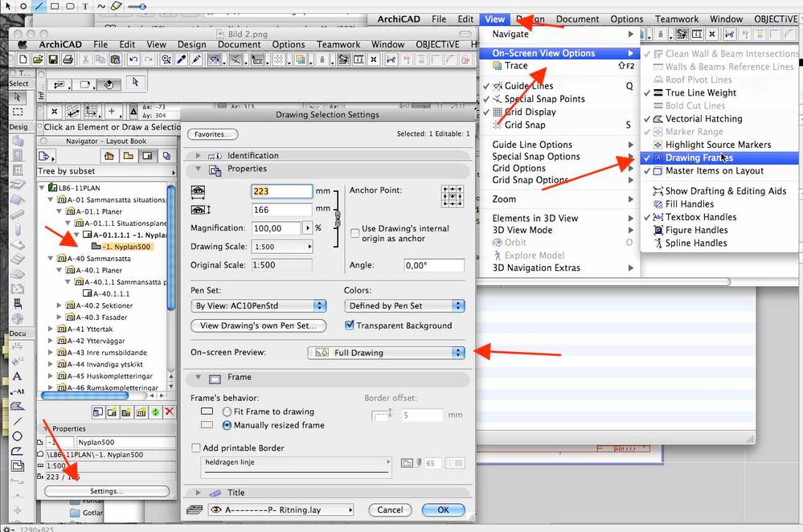This screenshot has height=532, width=803.
Task: Select Manually resized frame radio button
Action: 227,425
